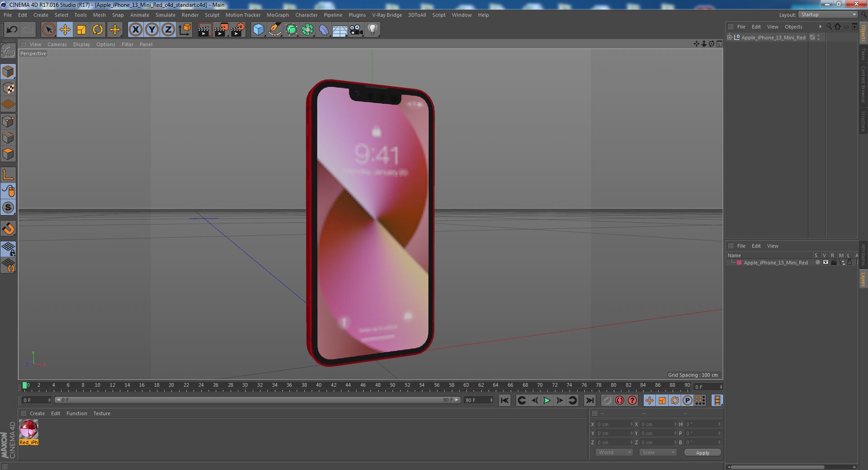Image resolution: width=868 pixels, height=470 pixels.
Task: Enable the Axis mode tool
Action: pyautogui.click(x=8, y=175)
